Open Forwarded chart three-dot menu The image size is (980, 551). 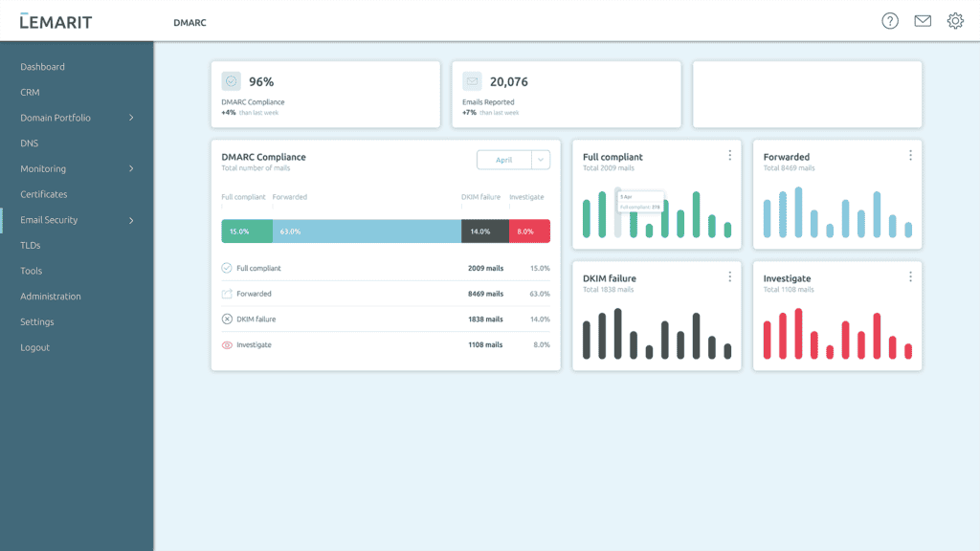click(910, 155)
